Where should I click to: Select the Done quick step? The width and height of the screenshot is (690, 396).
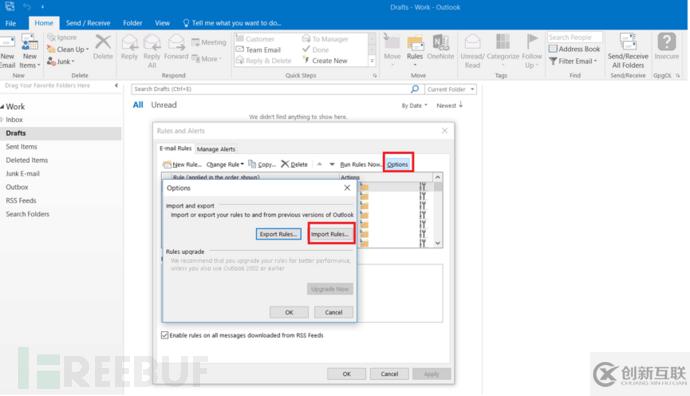click(x=316, y=50)
